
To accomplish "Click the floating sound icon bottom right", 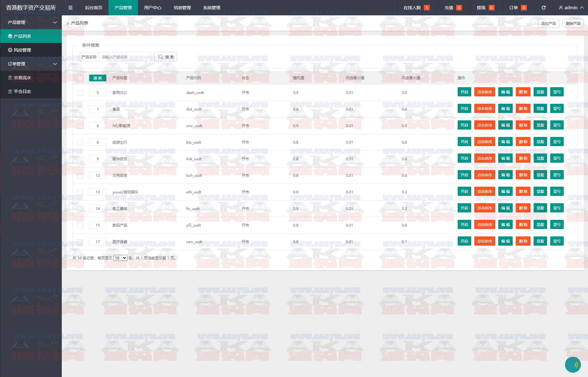I will (x=573, y=364).
